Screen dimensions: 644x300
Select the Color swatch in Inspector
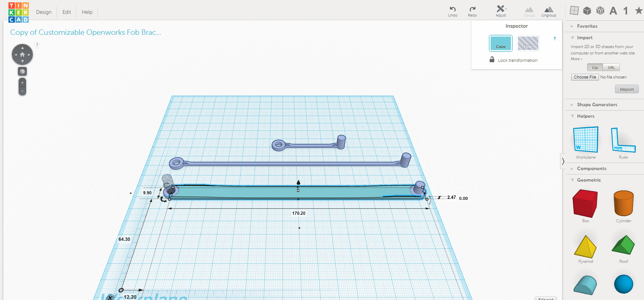pos(501,43)
